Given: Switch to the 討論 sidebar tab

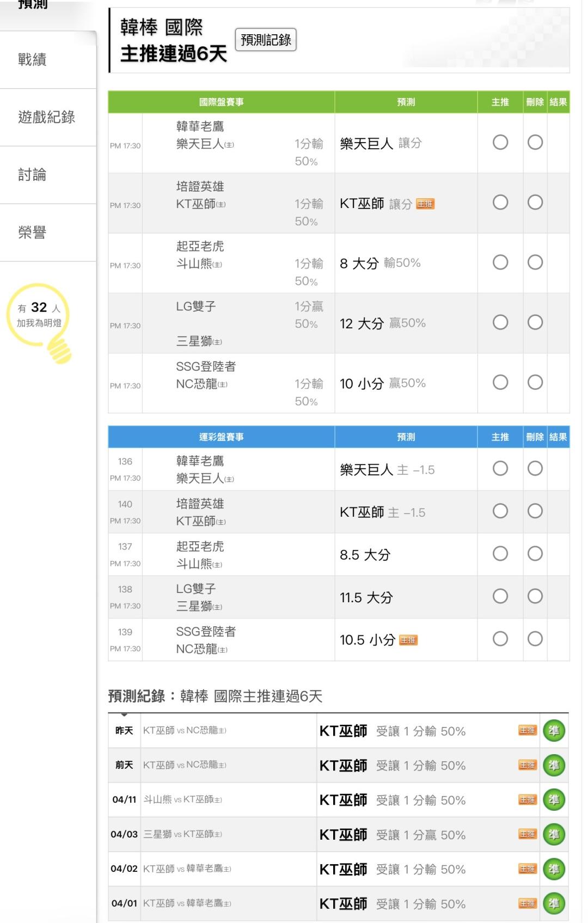Looking at the screenshot, I should click(33, 175).
